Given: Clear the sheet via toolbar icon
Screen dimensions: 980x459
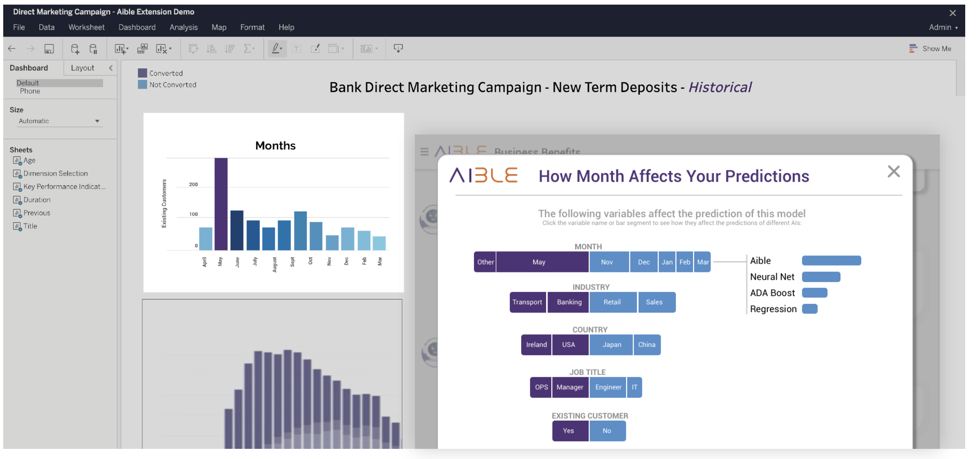Looking at the screenshot, I should [161, 48].
